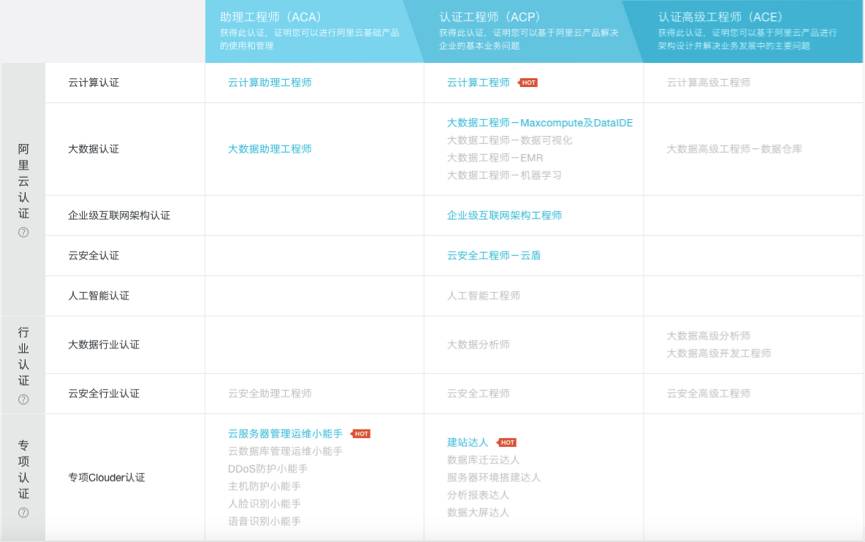
Task: Click the HOT badge beside 云服务器管理运维小能手
Action: point(361,434)
